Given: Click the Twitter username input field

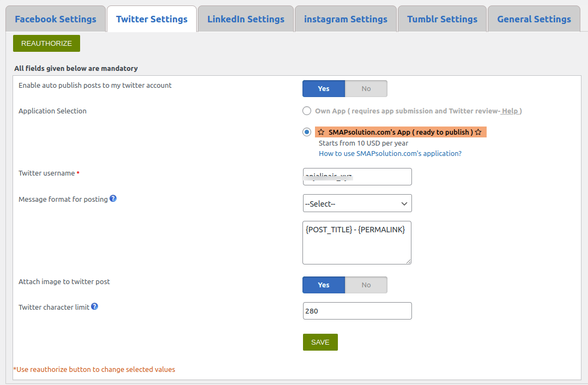Looking at the screenshot, I should tap(357, 177).
